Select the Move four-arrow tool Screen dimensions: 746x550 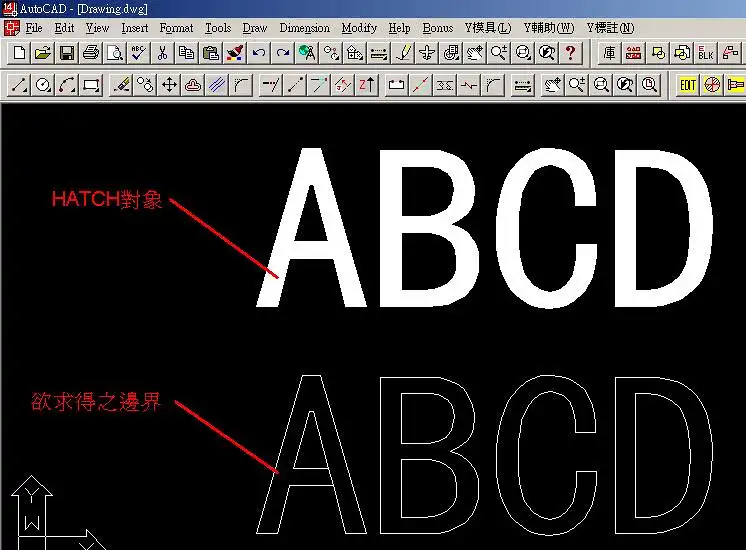[x=169, y=85]
